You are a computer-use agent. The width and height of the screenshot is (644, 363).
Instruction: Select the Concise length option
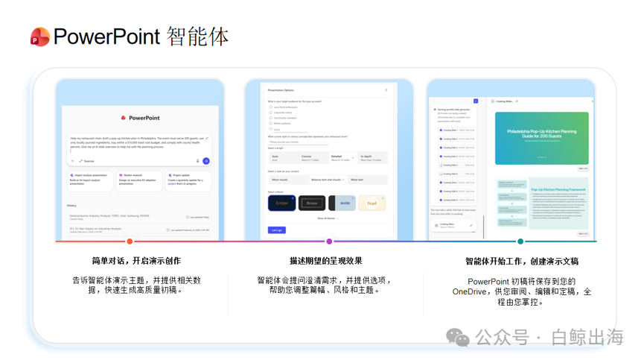tap(313, 158)
